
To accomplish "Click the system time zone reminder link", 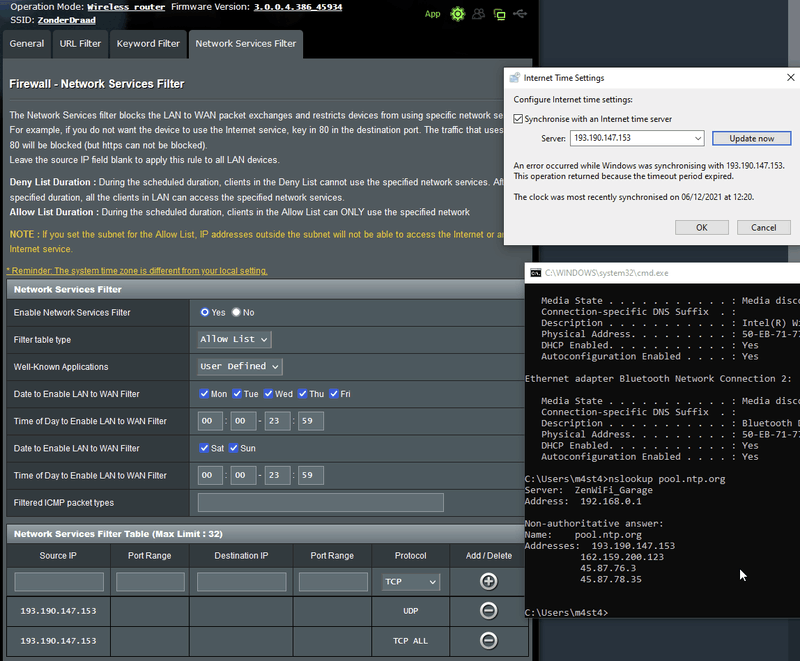I will tap(137, 271).
